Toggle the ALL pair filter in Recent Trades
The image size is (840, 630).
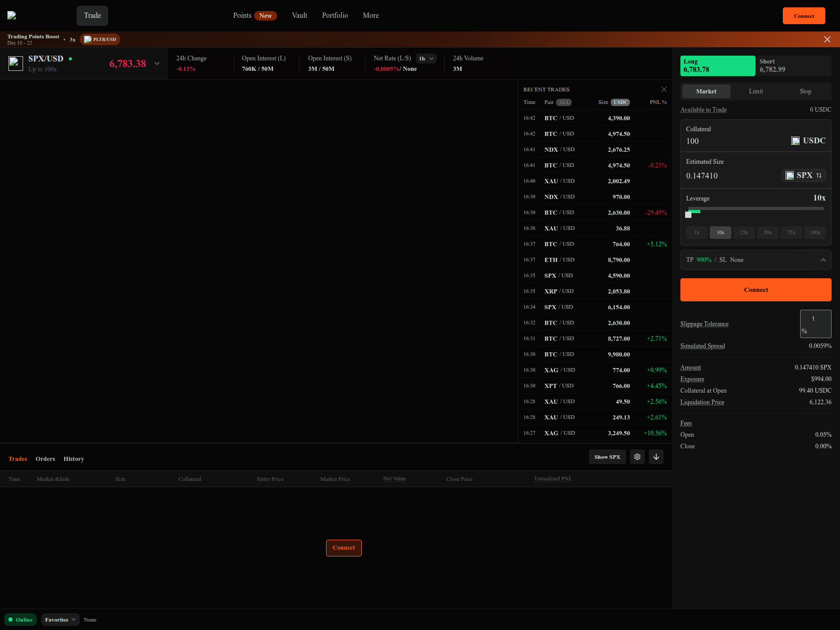point(564,102)
